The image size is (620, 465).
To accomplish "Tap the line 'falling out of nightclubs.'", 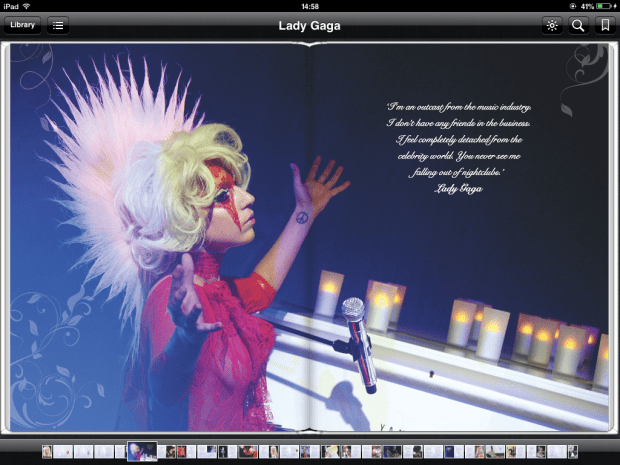I will (457, 172).
